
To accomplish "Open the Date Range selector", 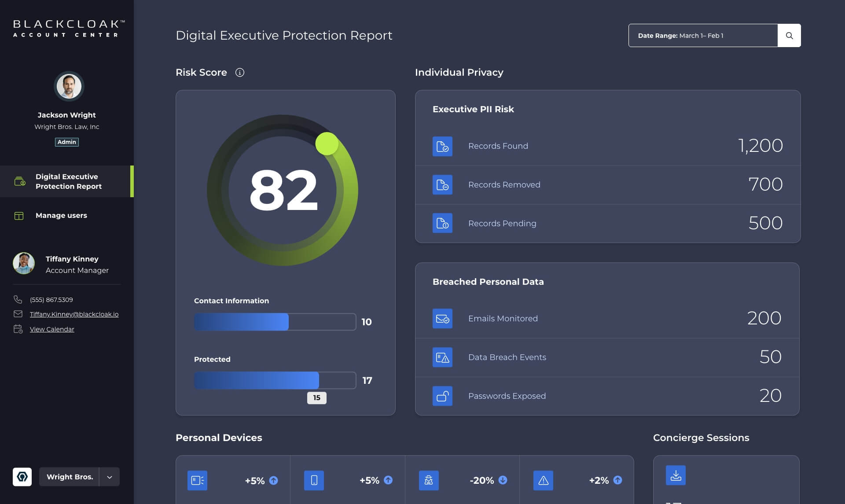I will (x=703, y=35).
